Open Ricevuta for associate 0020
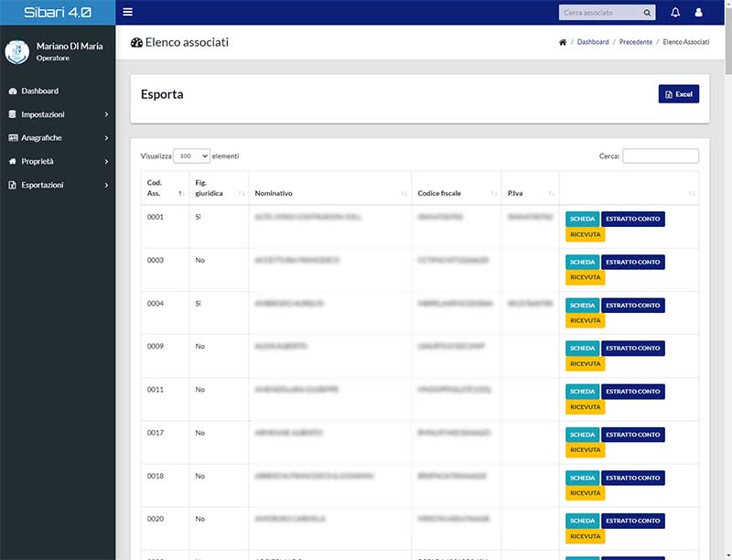 tap(586, 536)
